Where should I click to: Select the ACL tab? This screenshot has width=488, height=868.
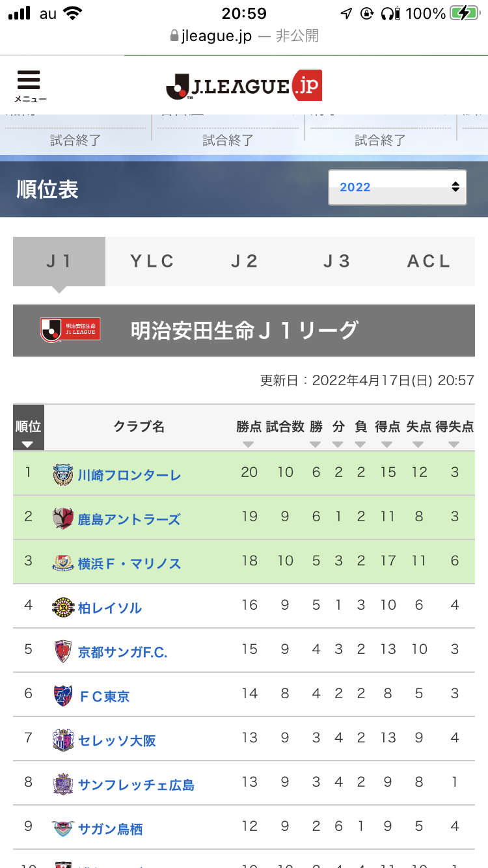429,261
